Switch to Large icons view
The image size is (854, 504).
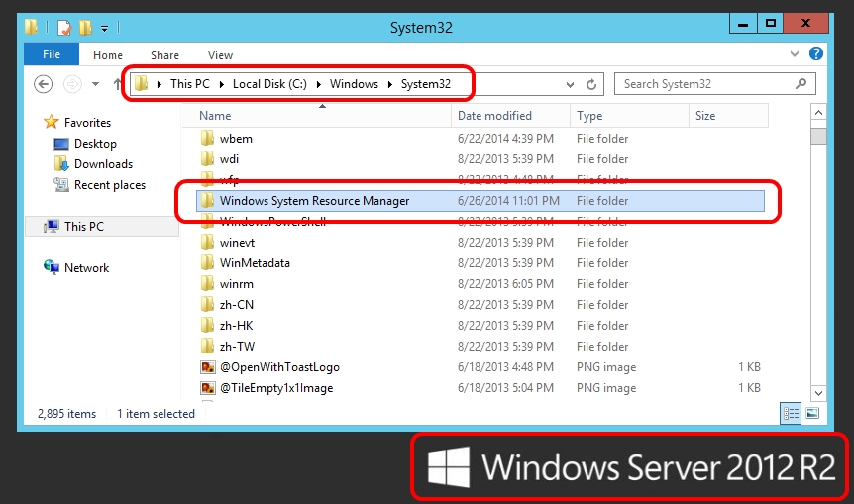(812, 414)
